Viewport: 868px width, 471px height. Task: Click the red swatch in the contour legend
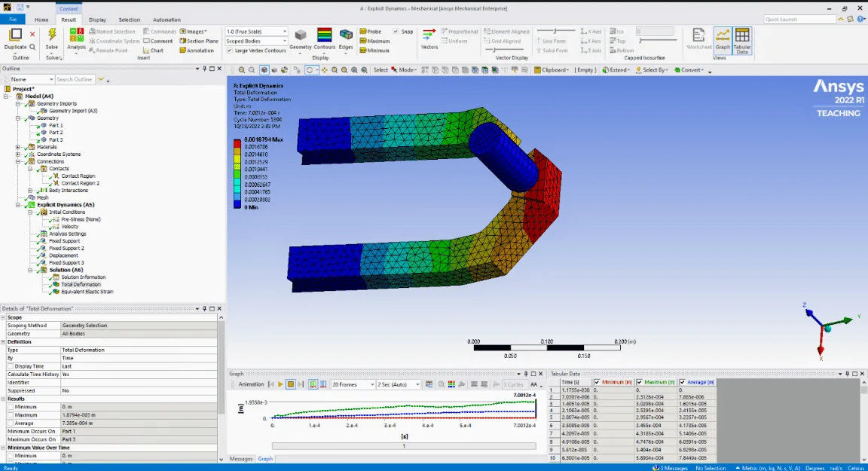[237, 142]
